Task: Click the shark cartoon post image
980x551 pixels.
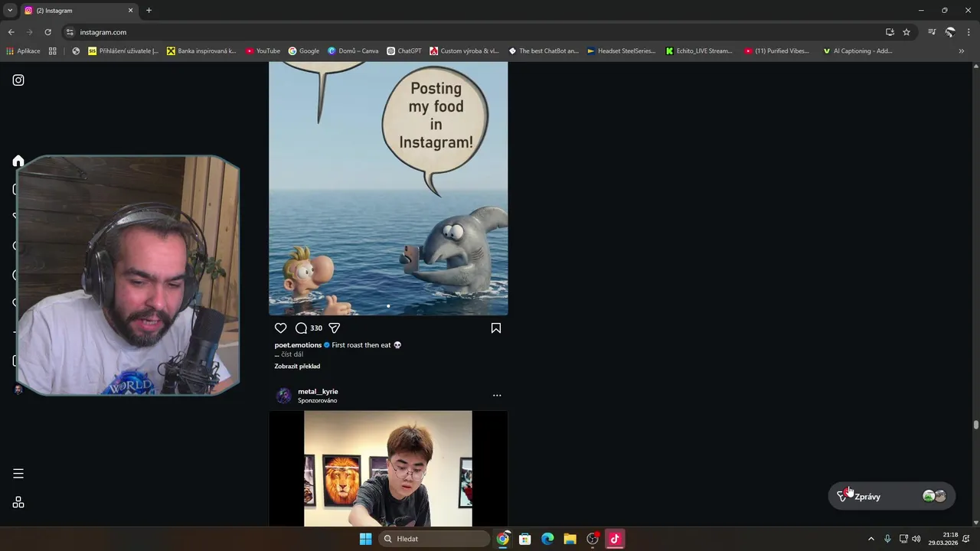Action: [x=388, y=188]
